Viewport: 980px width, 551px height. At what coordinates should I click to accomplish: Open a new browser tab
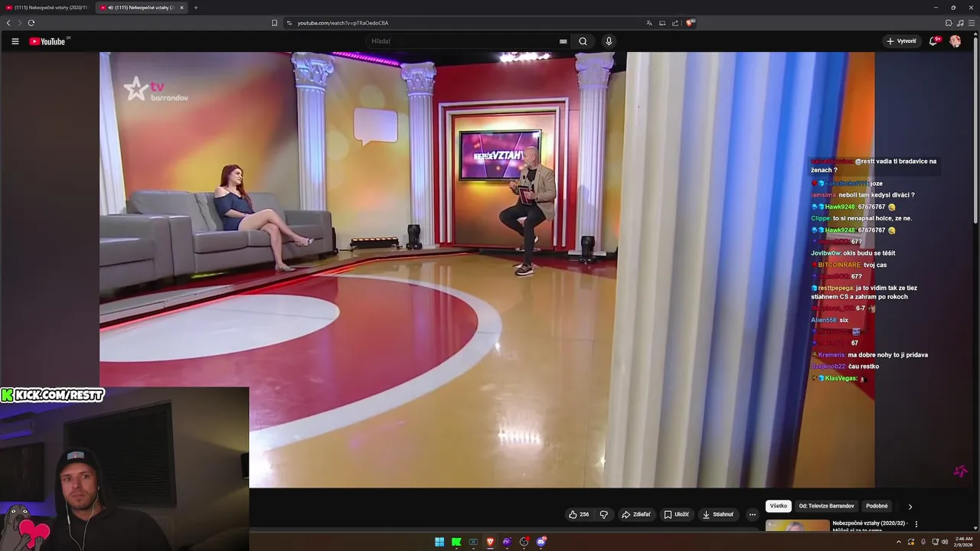pyautogui.click(x=195, y=8)
